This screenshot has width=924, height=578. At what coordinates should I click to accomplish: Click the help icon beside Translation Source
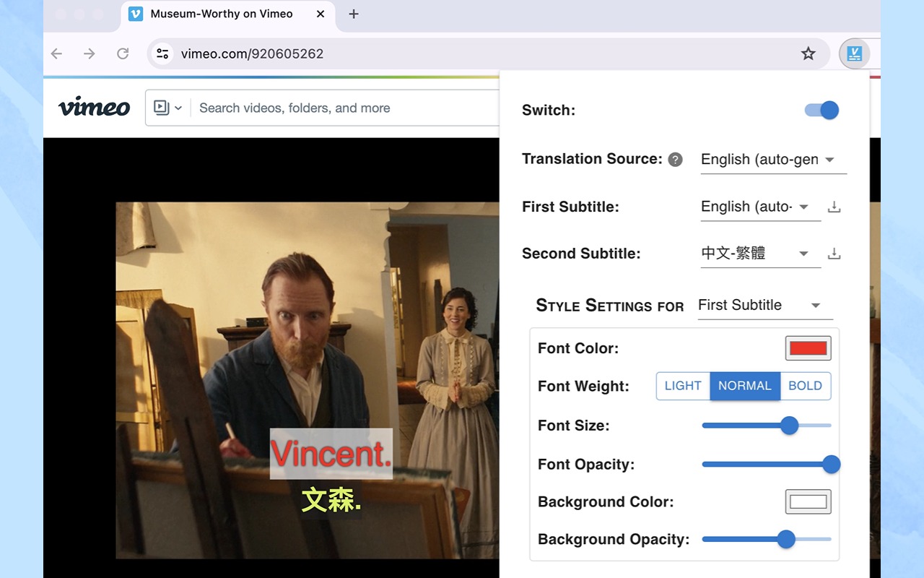point(676,159)
